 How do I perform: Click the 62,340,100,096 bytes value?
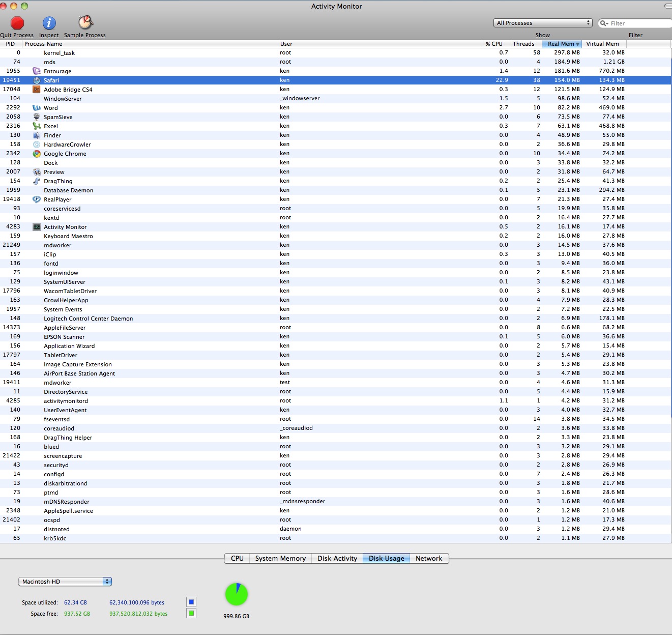[x=137, y=602]
